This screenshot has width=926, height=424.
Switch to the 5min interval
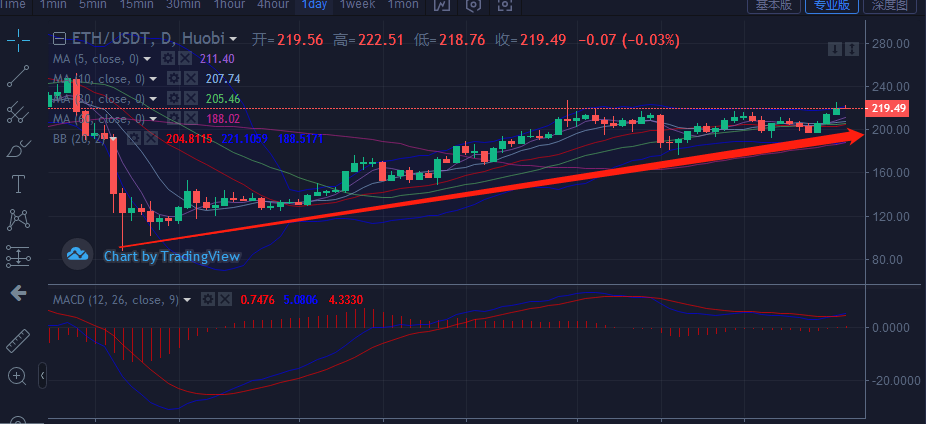coord(92,5)
